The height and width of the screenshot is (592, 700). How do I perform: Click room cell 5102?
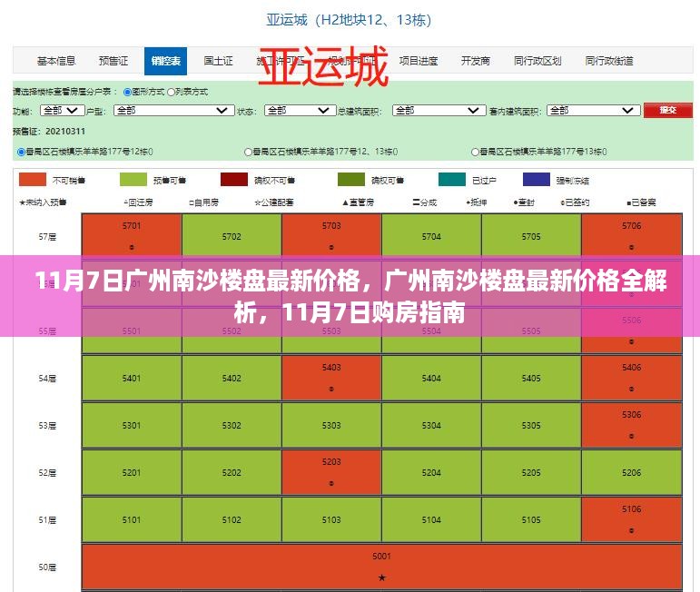point(232,519)
